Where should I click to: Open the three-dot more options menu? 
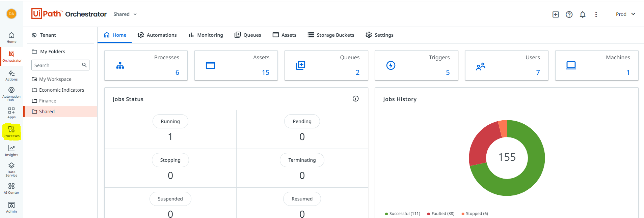pyautogui.click(x=596, y=14)
